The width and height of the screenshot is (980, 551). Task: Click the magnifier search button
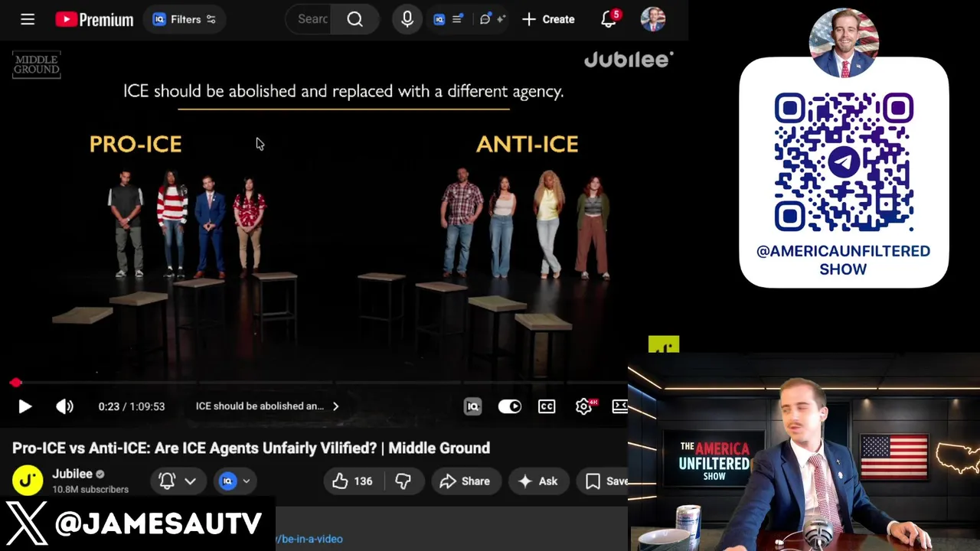point(354,19)
